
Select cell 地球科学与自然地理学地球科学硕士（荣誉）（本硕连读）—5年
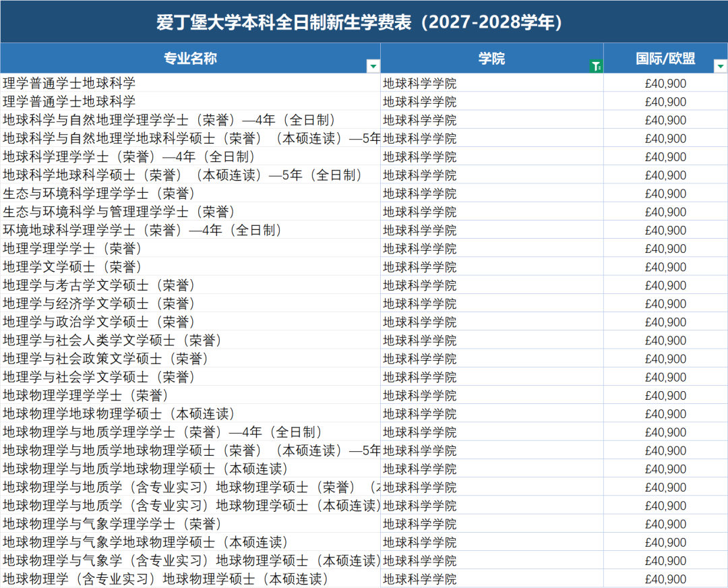(190, 138)
